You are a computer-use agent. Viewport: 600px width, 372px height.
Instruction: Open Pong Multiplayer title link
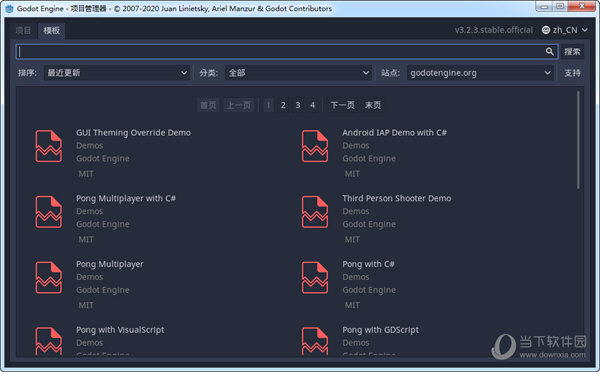pos(109,264)
